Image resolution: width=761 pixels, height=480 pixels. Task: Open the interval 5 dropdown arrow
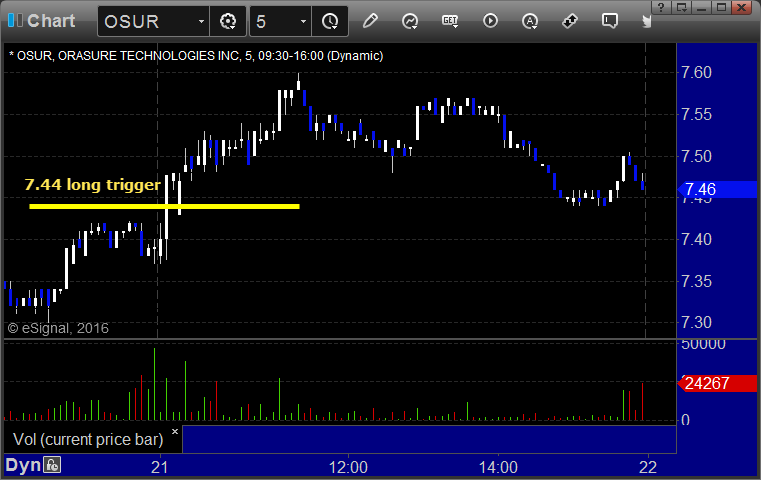coord(303,21)
